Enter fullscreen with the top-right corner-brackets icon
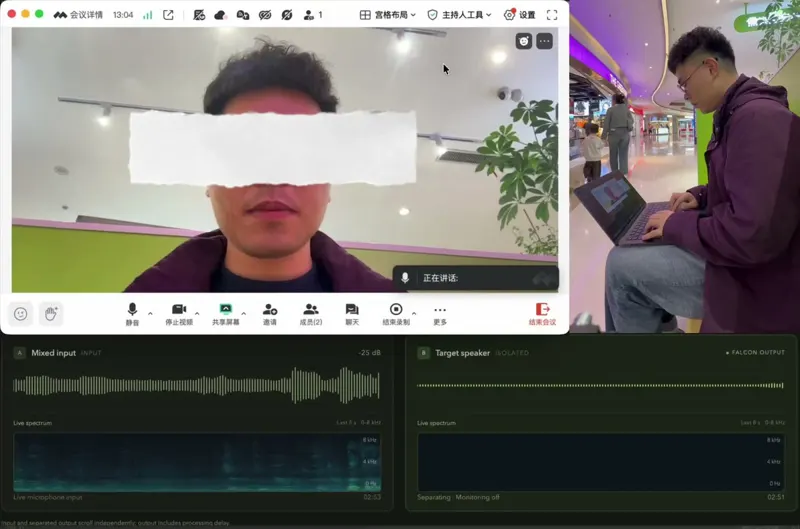Image resolution: width=800 pixels, height=529 pixels. (552, 15)
